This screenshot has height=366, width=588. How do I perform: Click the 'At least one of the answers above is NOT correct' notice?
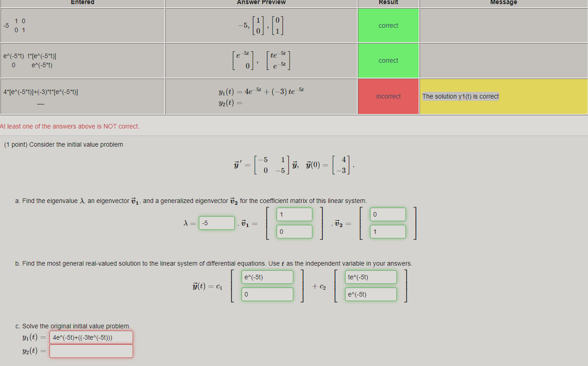[70, 126]
